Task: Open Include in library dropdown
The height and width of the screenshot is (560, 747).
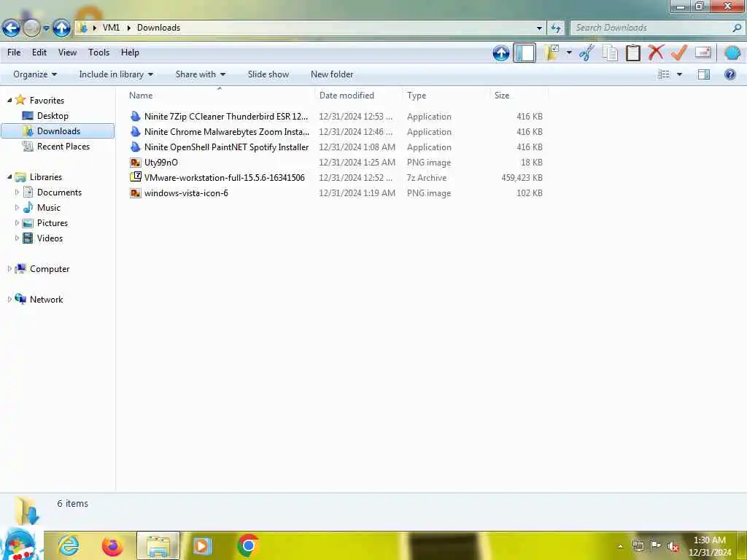Action: tap(116, 74)
